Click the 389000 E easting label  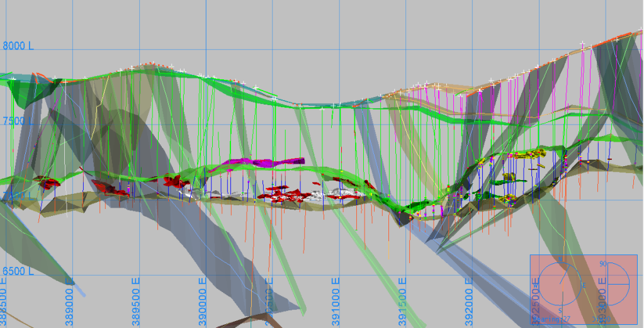tap(69, 300)
